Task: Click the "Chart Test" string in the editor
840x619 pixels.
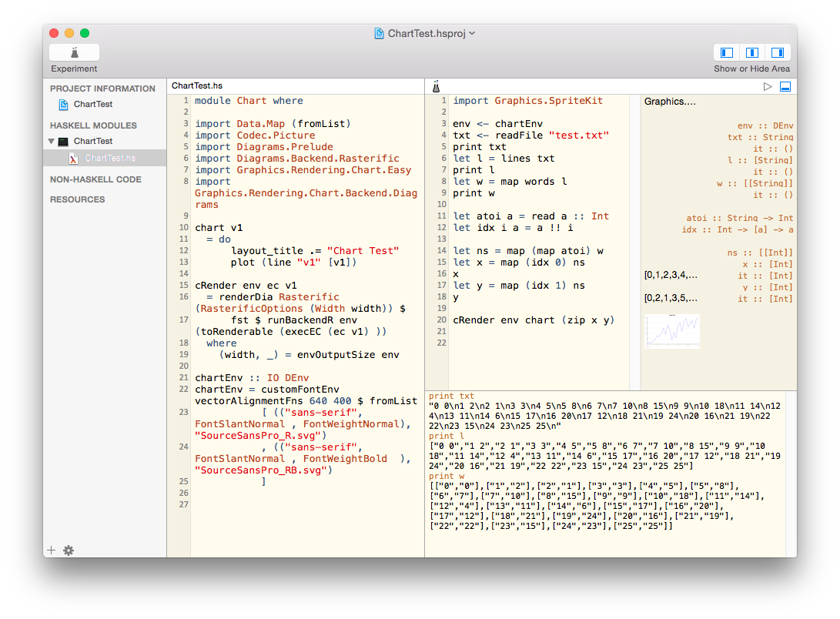Action: (363, 251)
